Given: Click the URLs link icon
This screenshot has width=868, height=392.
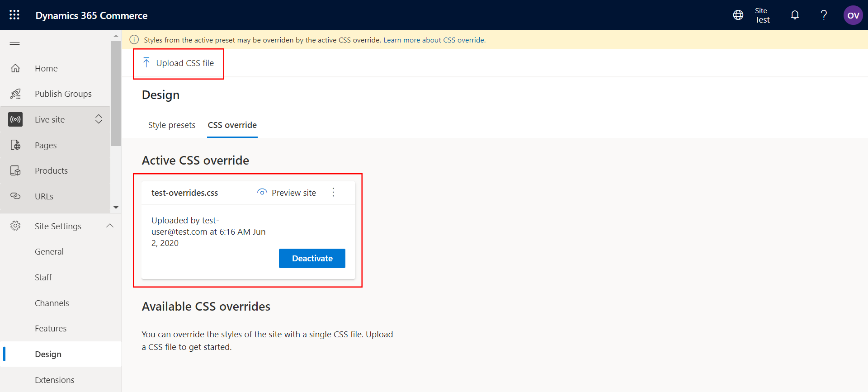Looking at the screenshot, I should click(x=15, y=196).
